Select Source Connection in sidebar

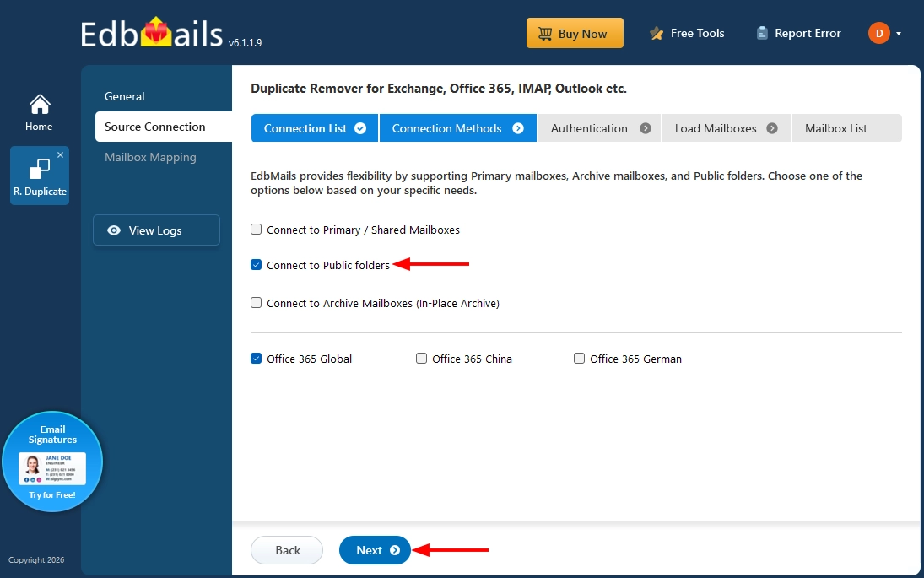pyautogui.click(x=164, y=127)
